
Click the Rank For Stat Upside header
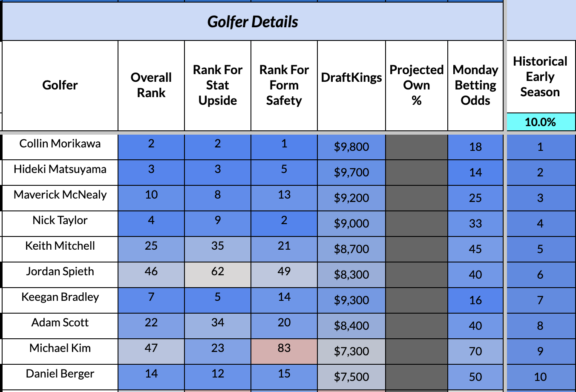[x=218, y=85]
